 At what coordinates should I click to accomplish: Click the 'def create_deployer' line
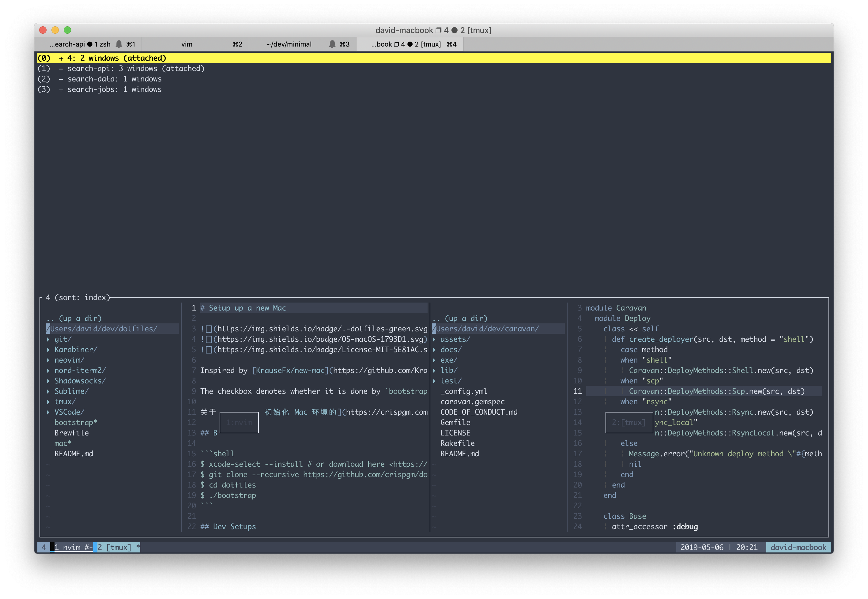tap(712, 339)
